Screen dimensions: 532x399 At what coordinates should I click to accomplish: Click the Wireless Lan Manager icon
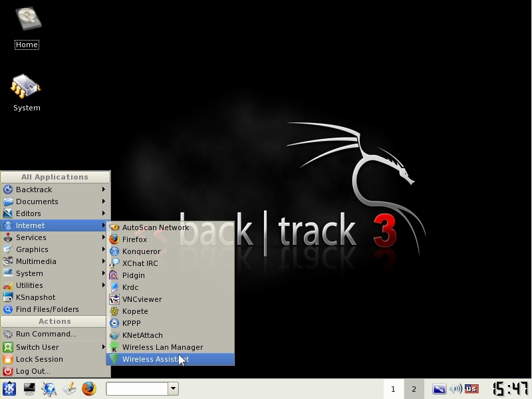(114, 347)
